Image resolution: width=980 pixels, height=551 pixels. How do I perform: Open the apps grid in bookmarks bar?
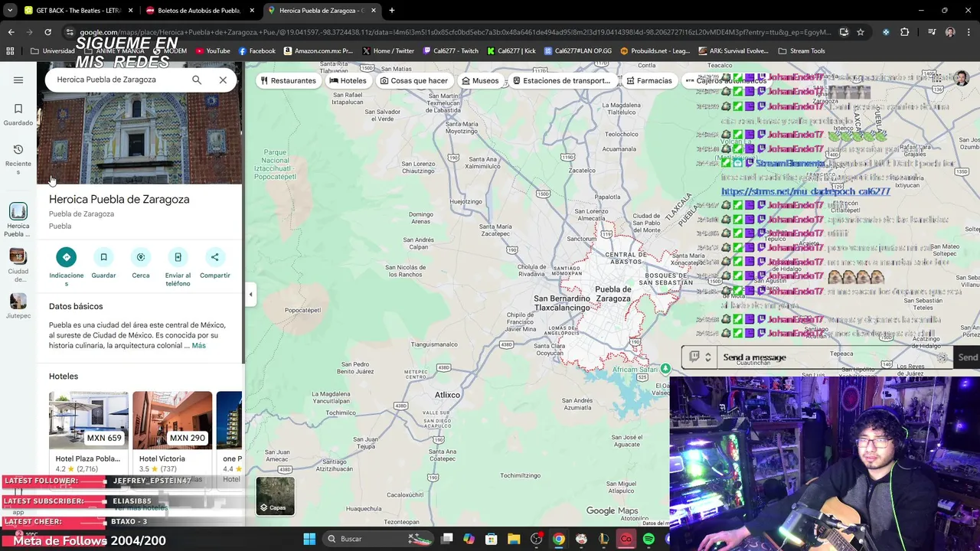pyautogui.click(x=10, y=51)
